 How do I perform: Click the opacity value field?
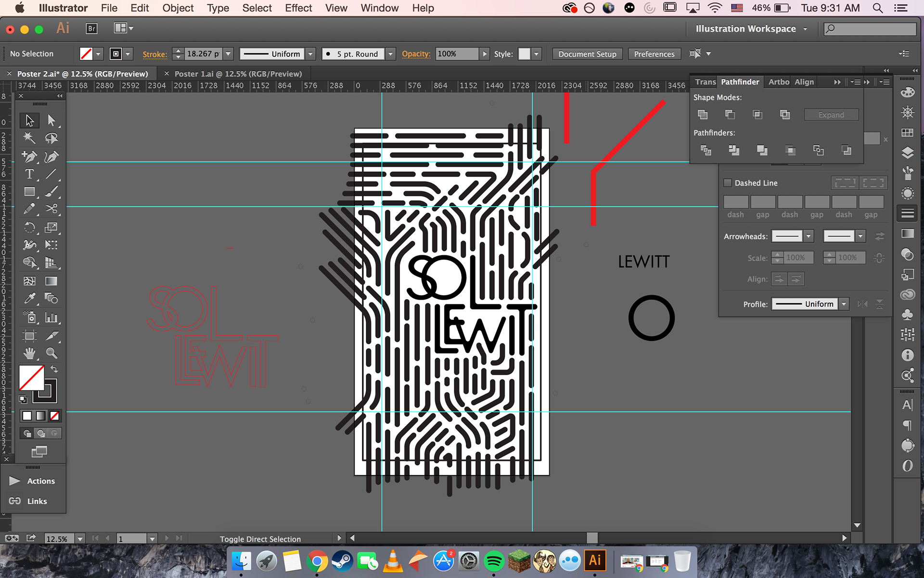click(x=457, y=54)
